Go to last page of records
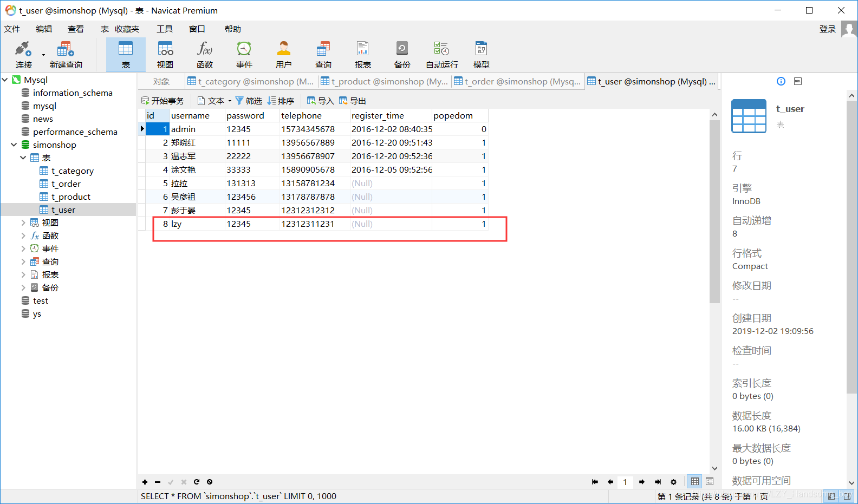The height and width of the screenshot is (504, 858). pyautogui.click(x=658, y=482)
